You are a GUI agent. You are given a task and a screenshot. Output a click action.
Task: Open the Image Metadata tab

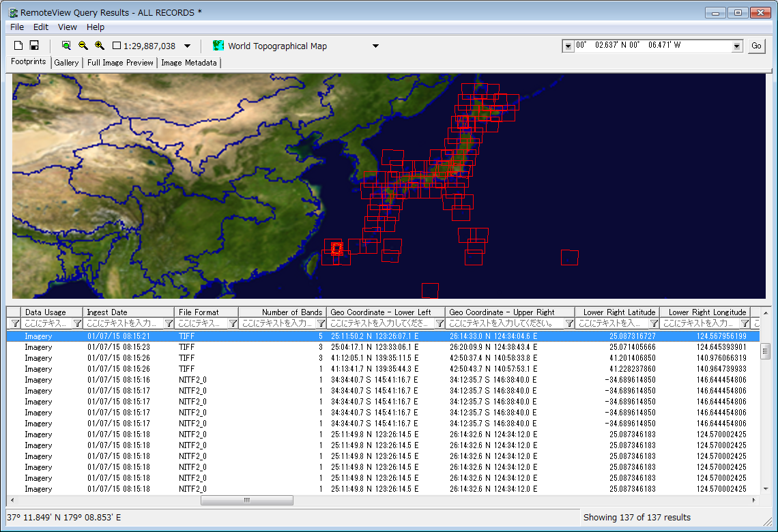pyautogui.click(x=189, y=63)
